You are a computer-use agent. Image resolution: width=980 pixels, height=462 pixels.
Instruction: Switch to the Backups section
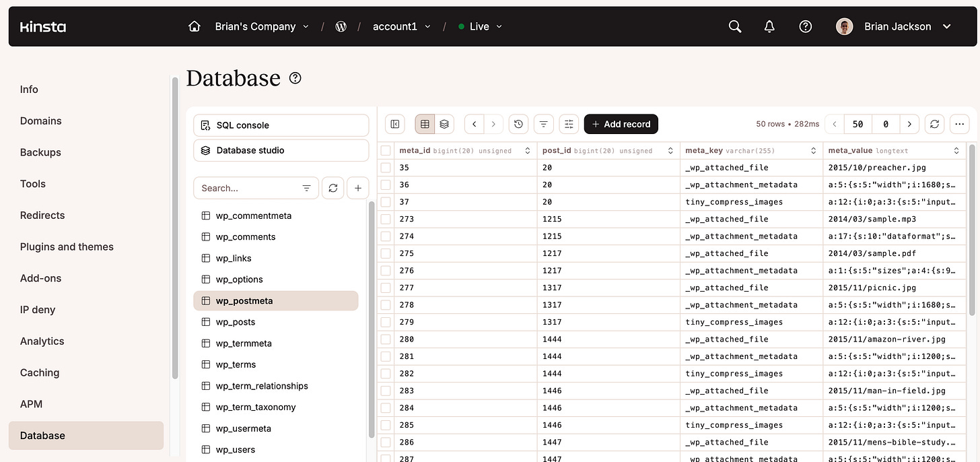[x=40, y=152]
